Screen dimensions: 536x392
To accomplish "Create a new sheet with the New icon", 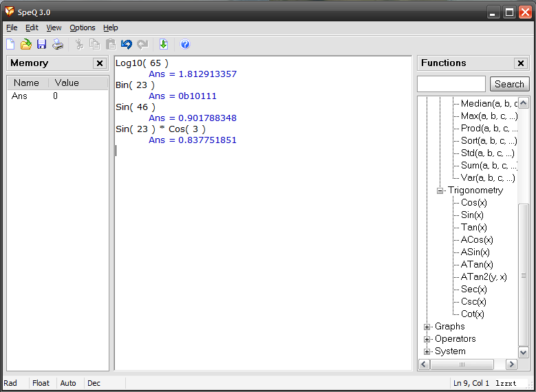I will click(10, 44).
